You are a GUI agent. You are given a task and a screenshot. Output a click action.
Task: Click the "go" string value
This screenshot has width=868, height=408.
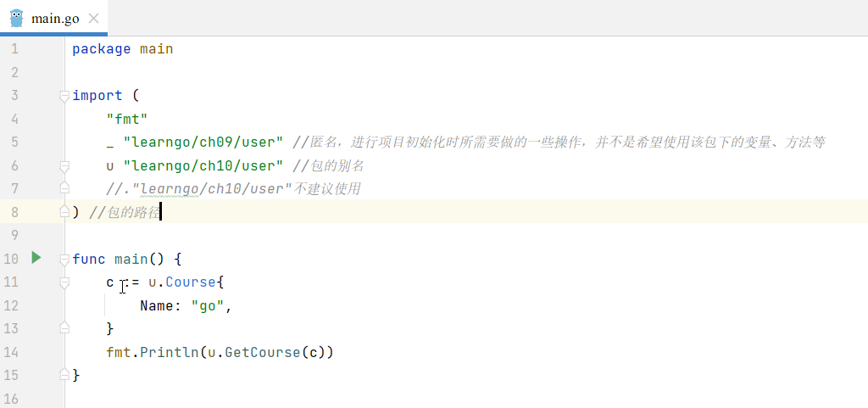(208, 305)
